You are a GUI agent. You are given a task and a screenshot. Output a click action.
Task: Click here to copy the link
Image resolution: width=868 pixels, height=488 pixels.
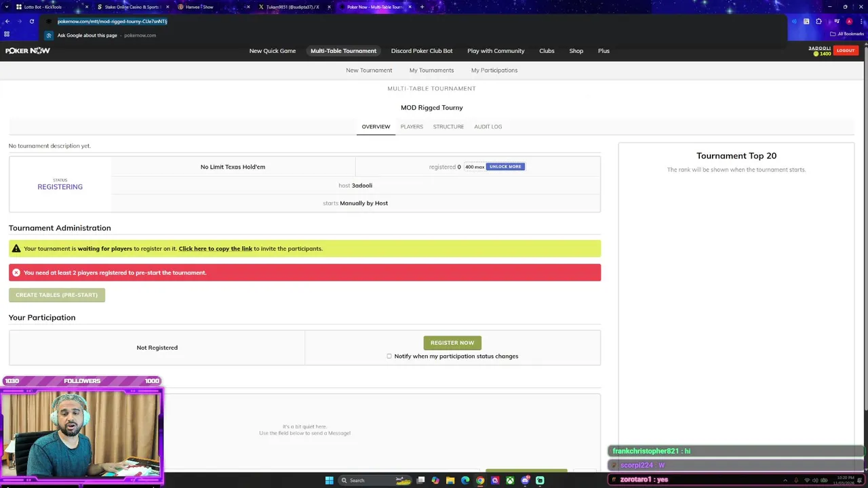point(215,249)
